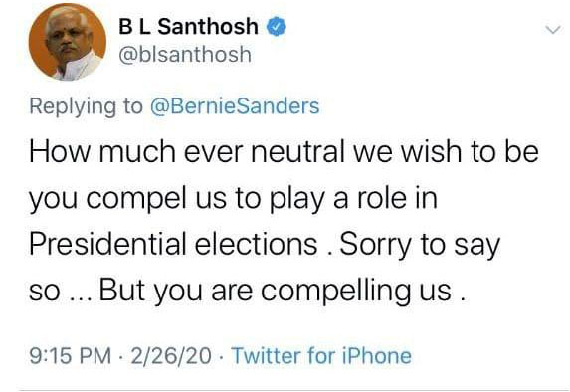Click the phrase "But you are"
The height and width of the screenshot is (392, 570).
coord(176,292)
